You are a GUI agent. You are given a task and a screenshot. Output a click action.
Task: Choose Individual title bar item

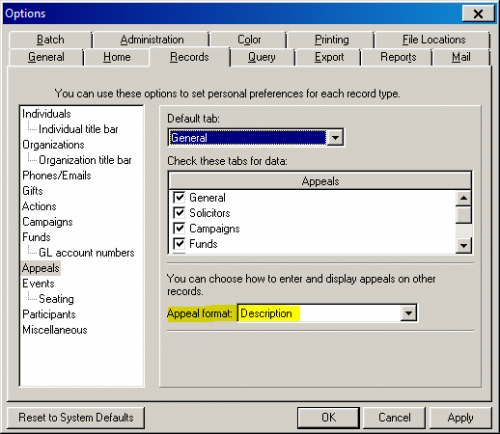[78, 129]
